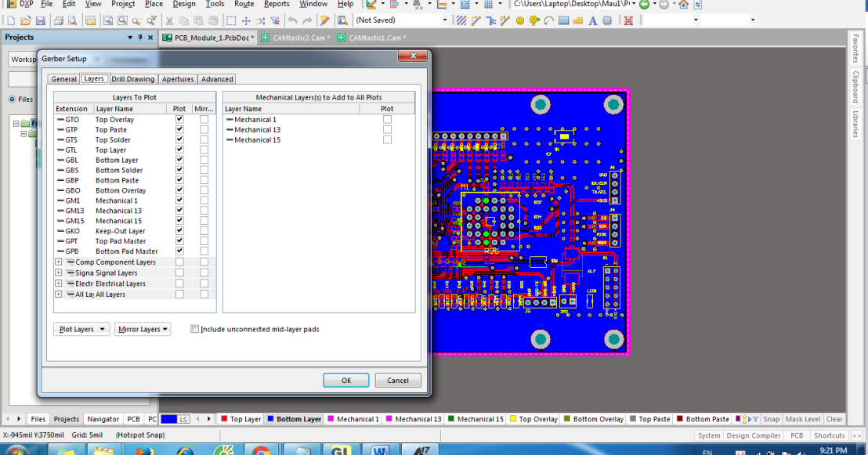This screenshot has width=868, height=455.
Task: Click the Top Overlay yellow layer swatch
Action: click(512, 419)
